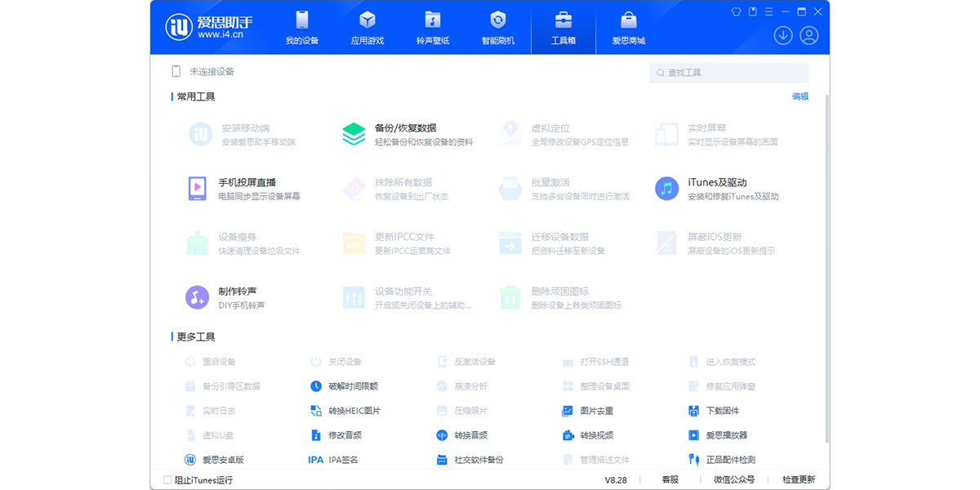Open iTunes及驱动 tool
The width and height of the screenshot is (980, 490).
coord(717,189)
